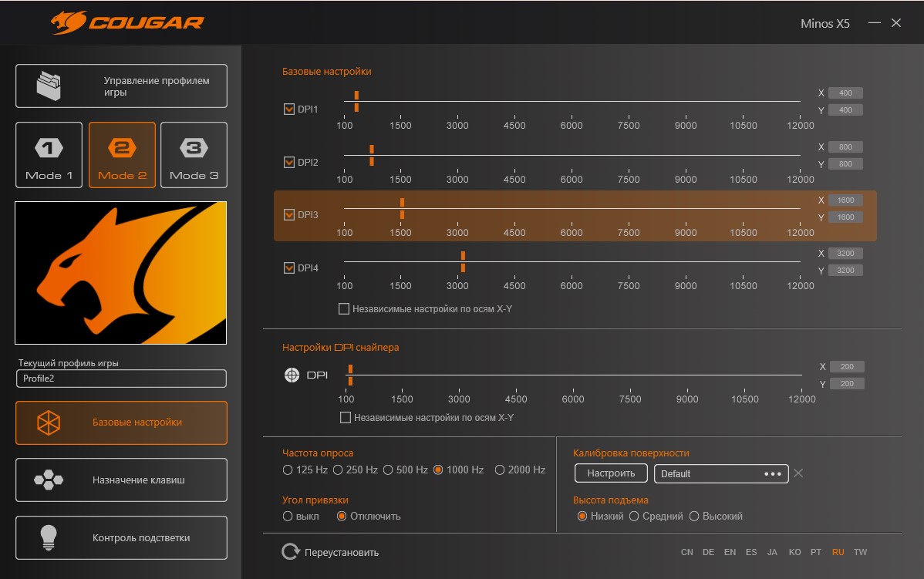924x579 pixels.
Task: Select the Mode 3 icon
Action: click(194, 148)
